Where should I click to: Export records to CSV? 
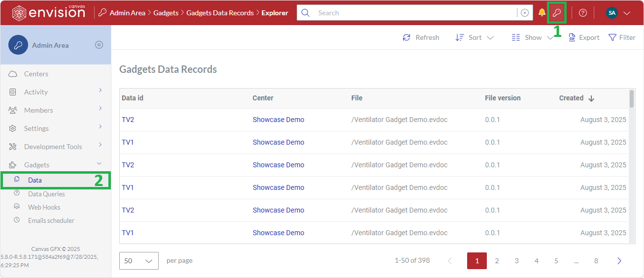click(x=584, y=37)
